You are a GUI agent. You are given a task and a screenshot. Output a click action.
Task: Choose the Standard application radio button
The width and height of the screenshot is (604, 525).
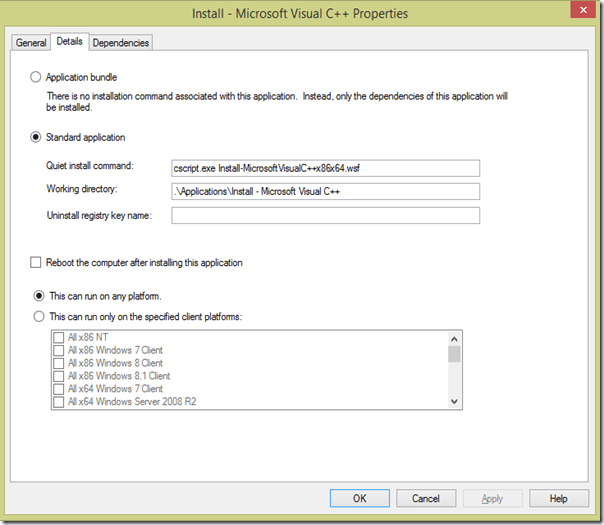click(37, 137)
